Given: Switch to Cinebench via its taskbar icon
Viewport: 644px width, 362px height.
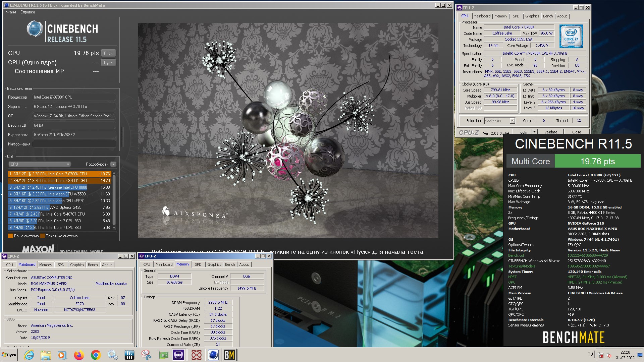Looking at the screenshot, I should [x=213, y=355].
